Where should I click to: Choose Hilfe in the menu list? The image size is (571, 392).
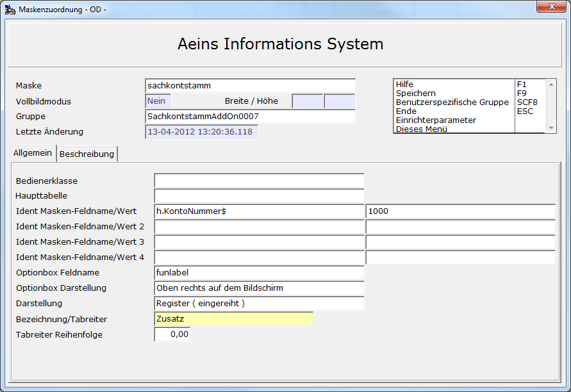404,84
